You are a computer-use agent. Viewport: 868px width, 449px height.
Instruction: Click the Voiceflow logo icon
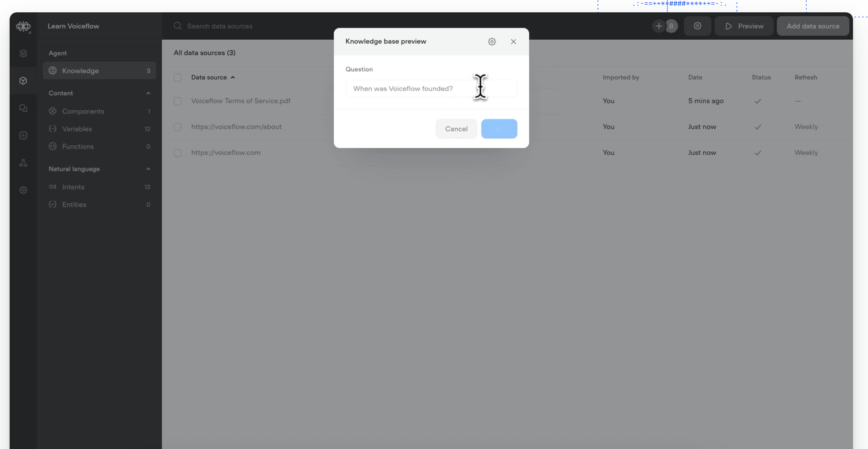coord(23,26)
